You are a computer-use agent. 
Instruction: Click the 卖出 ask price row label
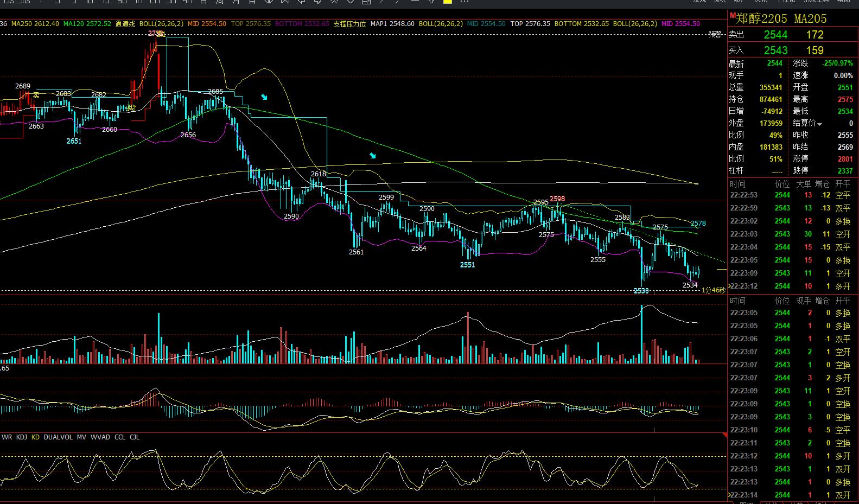pyautogui.click(x=736, y=35)
